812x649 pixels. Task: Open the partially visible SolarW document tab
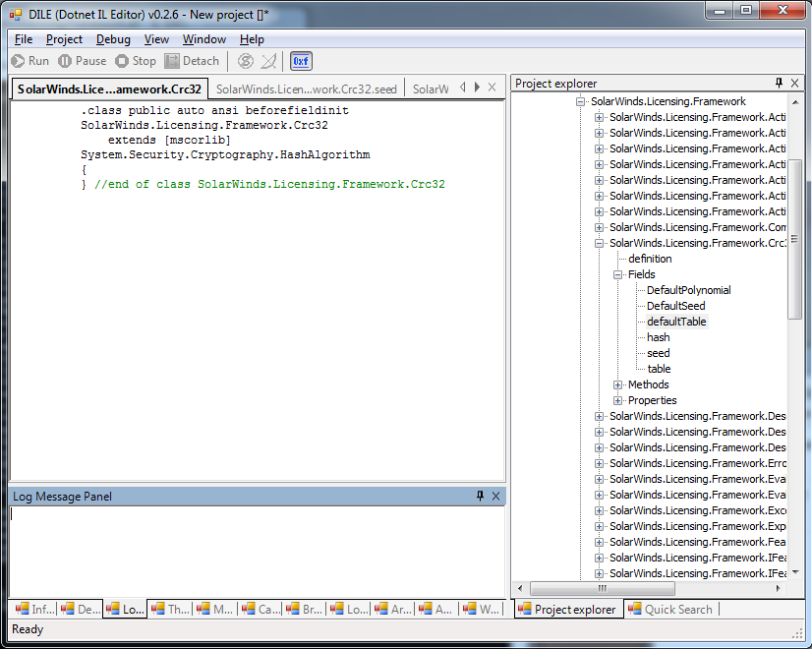pos(431,89)
